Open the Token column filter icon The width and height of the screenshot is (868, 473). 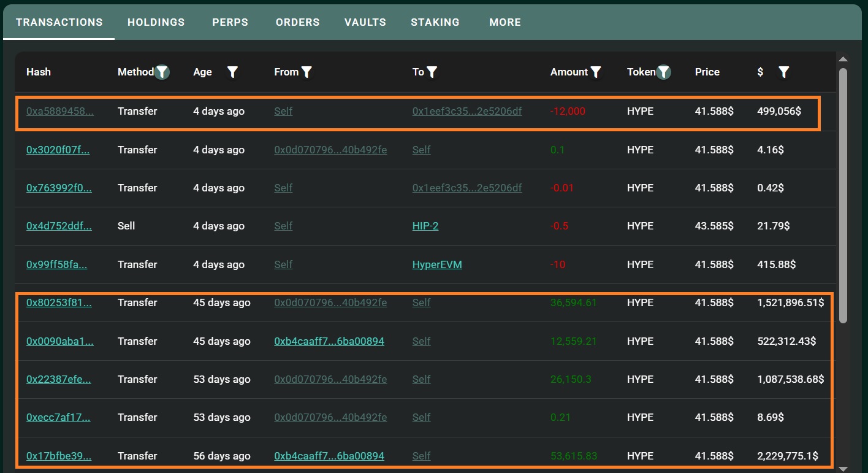[664, 72]
